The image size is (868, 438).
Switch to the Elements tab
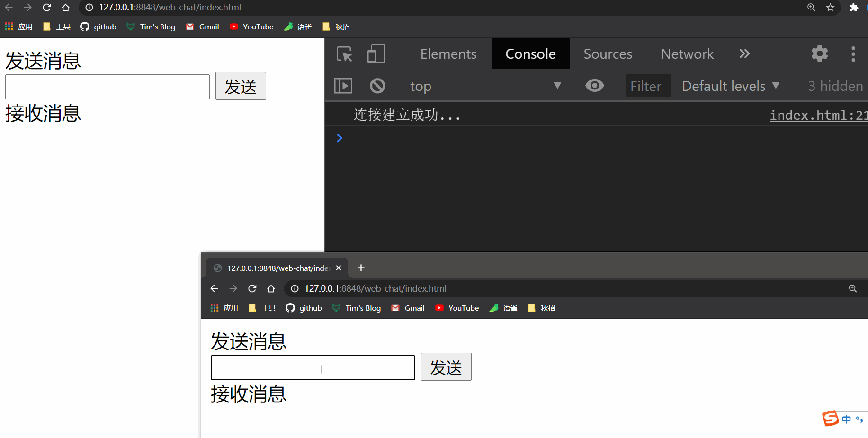coord(448,54)
